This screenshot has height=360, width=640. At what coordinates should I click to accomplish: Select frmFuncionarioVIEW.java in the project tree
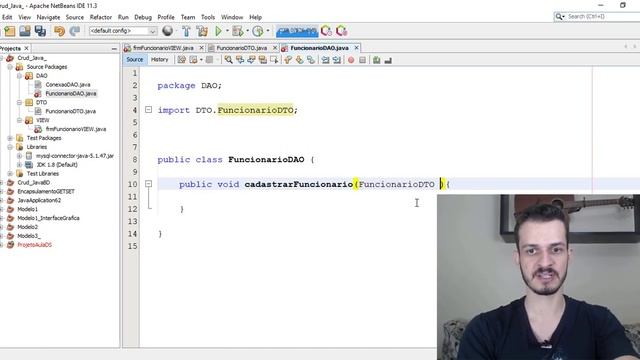click(76, 129)
